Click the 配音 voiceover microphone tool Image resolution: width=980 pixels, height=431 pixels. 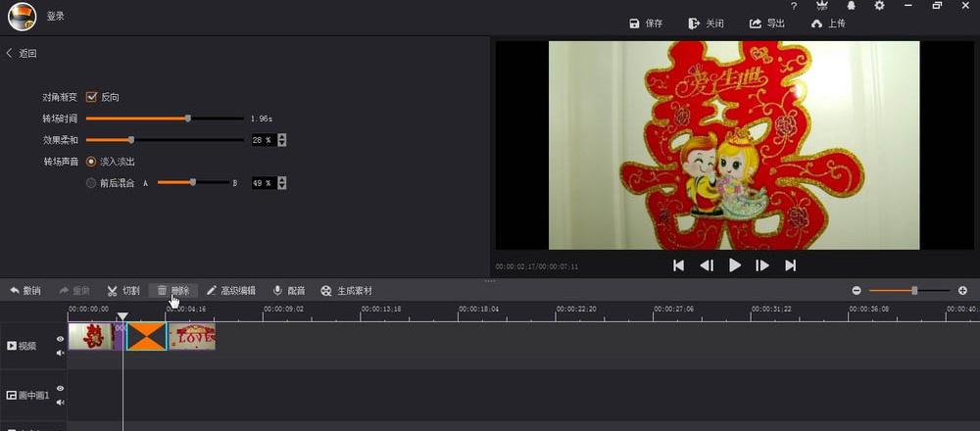click(x=289, y=291)
